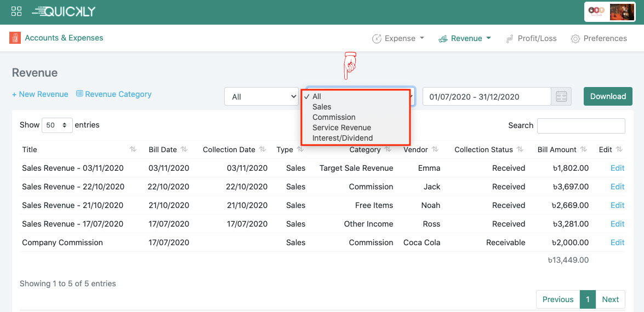Sort by Bill Date column arrows
Viewport: 644px width, 312px height.
pos(184,149)
